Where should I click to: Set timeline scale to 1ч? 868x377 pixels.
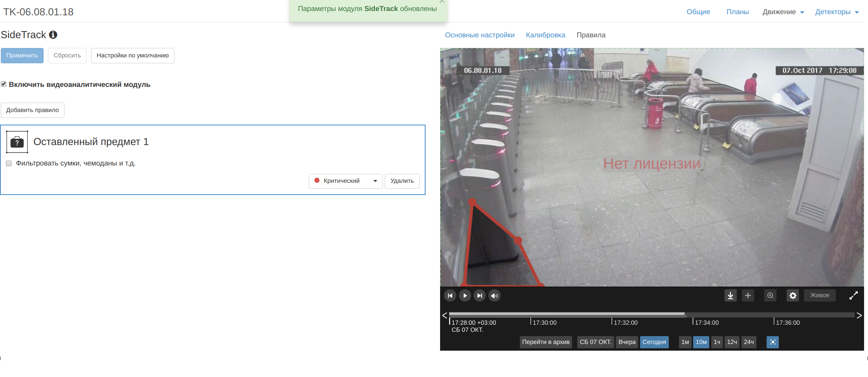tap(717, 342)
